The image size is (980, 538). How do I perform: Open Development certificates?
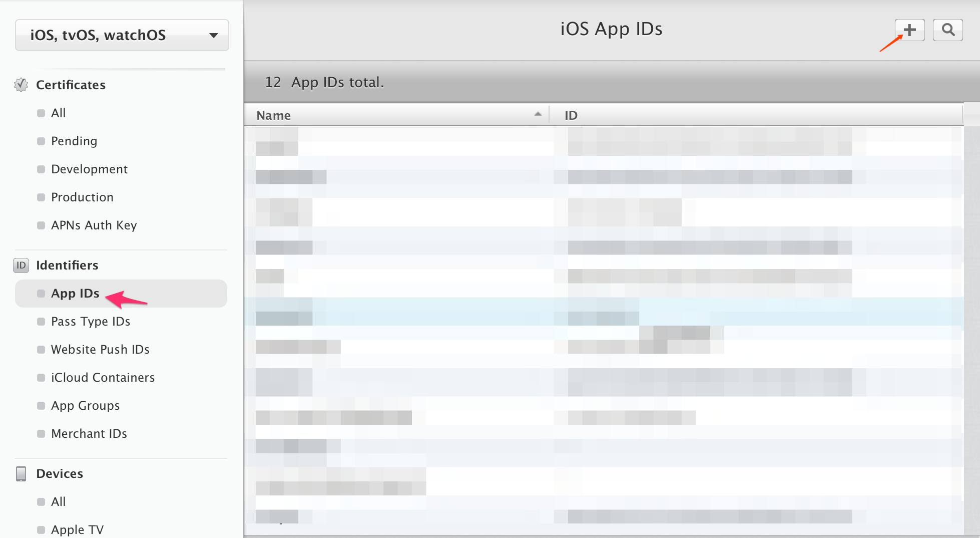click(89, 169)
